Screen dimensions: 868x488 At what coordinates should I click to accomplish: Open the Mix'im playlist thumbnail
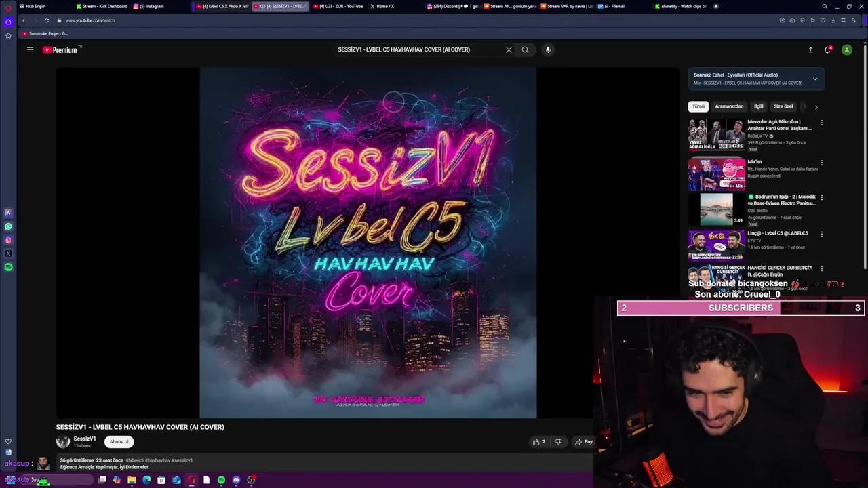tap(716, 174)
